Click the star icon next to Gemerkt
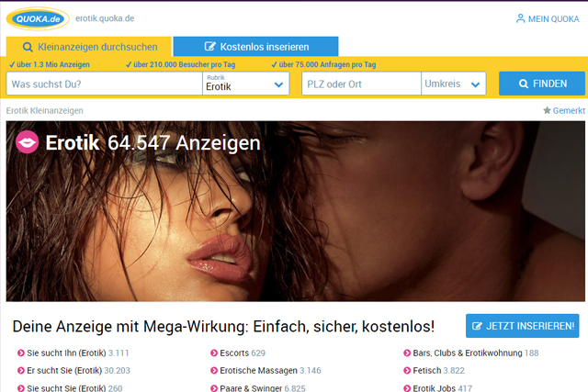The height and width of the screenshot is (392, 588). (x=548, y=110)
